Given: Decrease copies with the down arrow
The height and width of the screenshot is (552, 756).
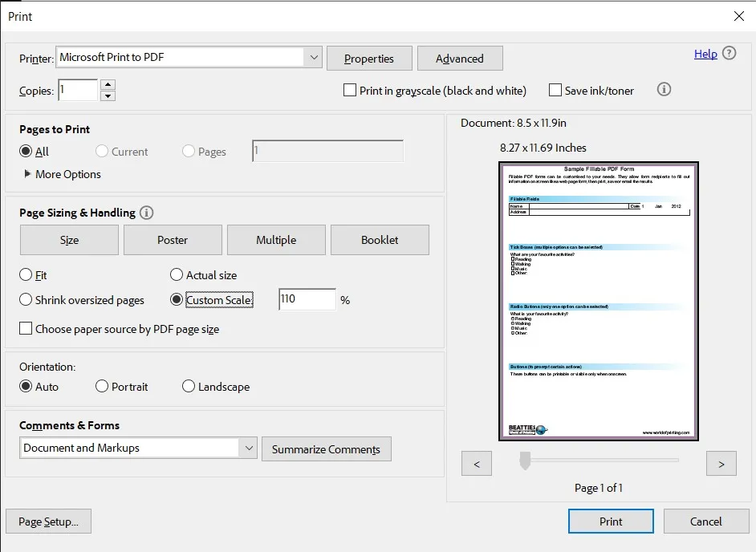Looking at the screenshot, I should pos(108,96).
